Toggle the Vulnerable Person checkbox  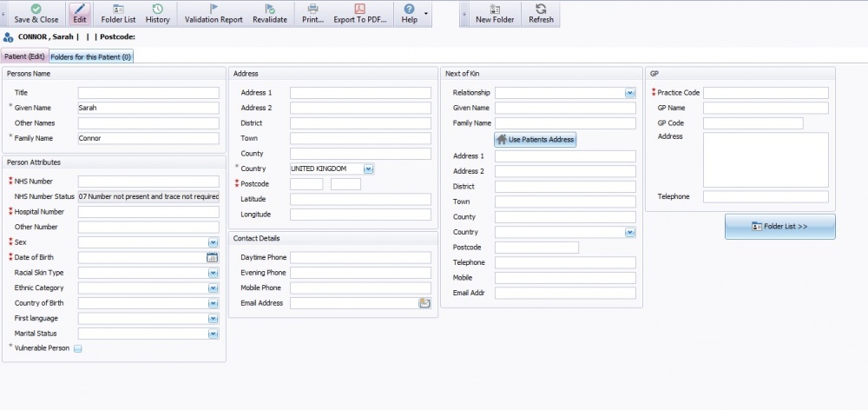[x=77, y=349]
